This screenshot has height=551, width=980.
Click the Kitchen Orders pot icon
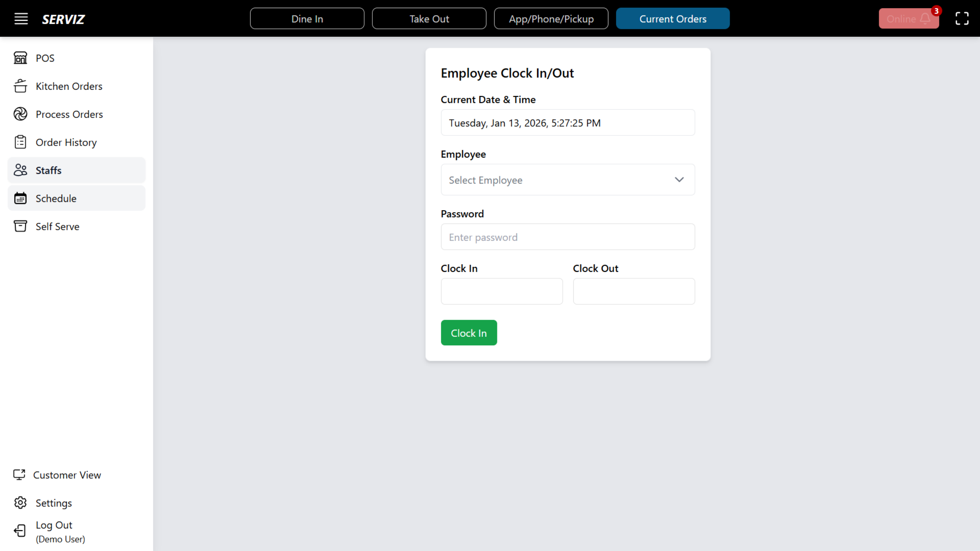click(20, 86)
